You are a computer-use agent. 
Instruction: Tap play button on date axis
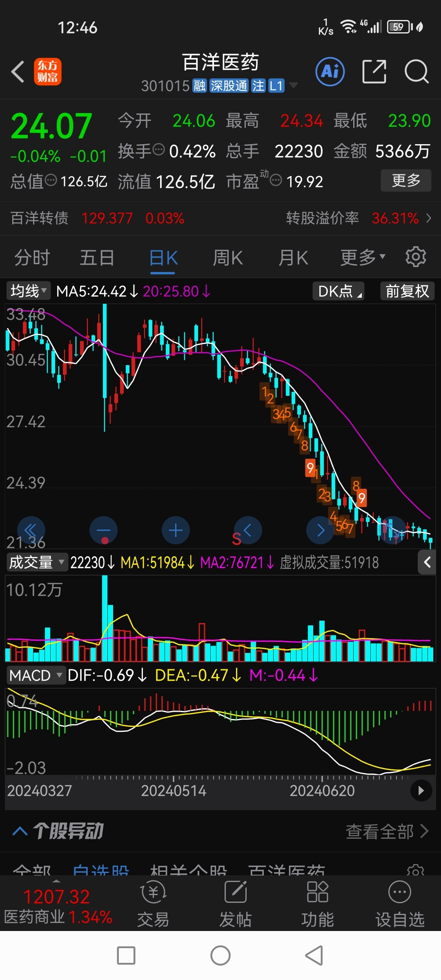[421, 791]
